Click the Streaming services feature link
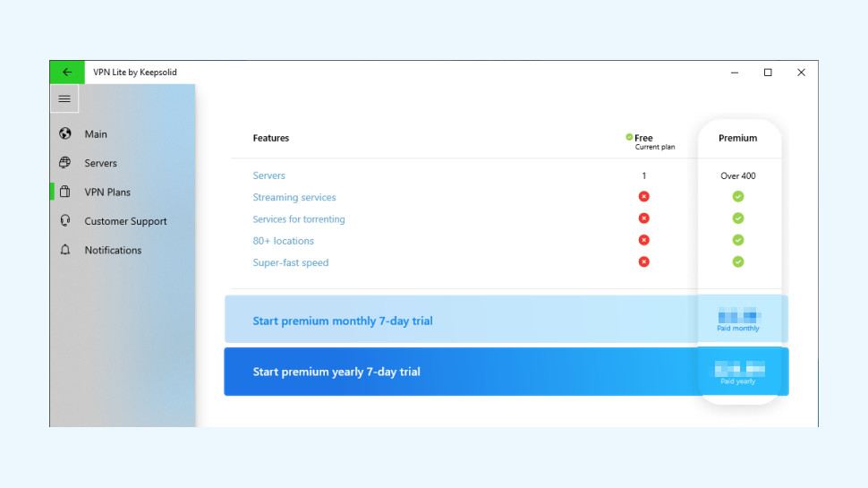Screen dimensions: 868x488 click(x=294, y=197)
